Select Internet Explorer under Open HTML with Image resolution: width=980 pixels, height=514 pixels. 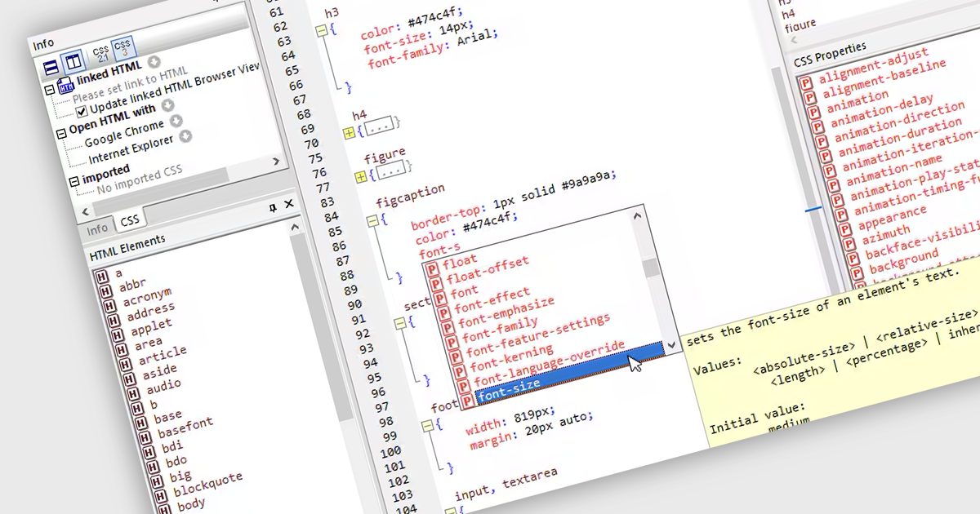pyautogui.click(x=131, y=150)
